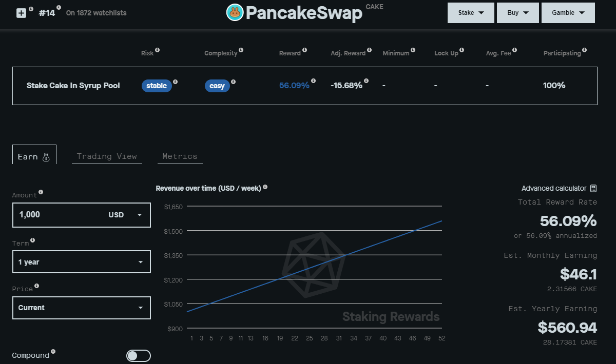
Task: Click the info icon beside the stable badge
Action: (x=175, y=82)
